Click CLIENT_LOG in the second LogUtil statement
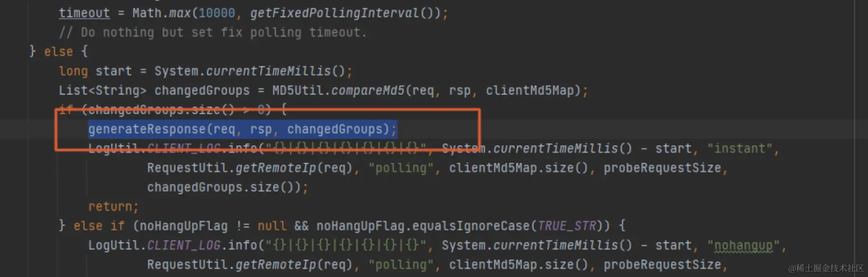This screenshot has width=868, height=277. [x=183, y=245]
